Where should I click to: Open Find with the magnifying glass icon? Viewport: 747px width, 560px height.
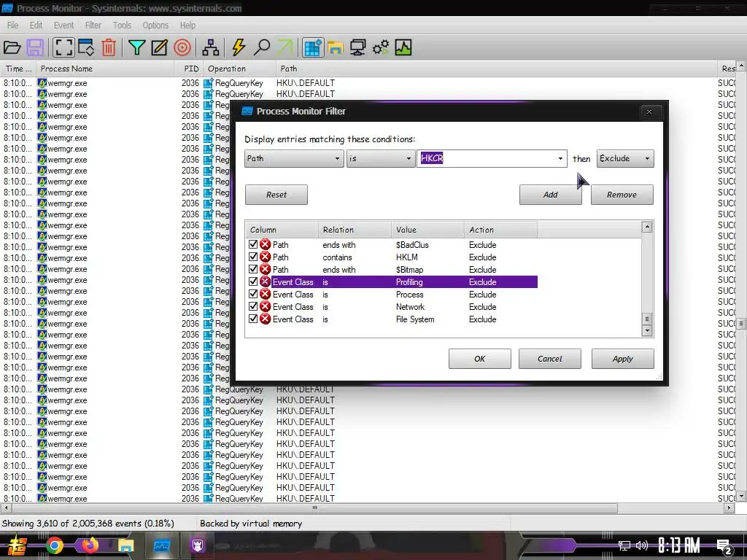(x=262, y=47)
